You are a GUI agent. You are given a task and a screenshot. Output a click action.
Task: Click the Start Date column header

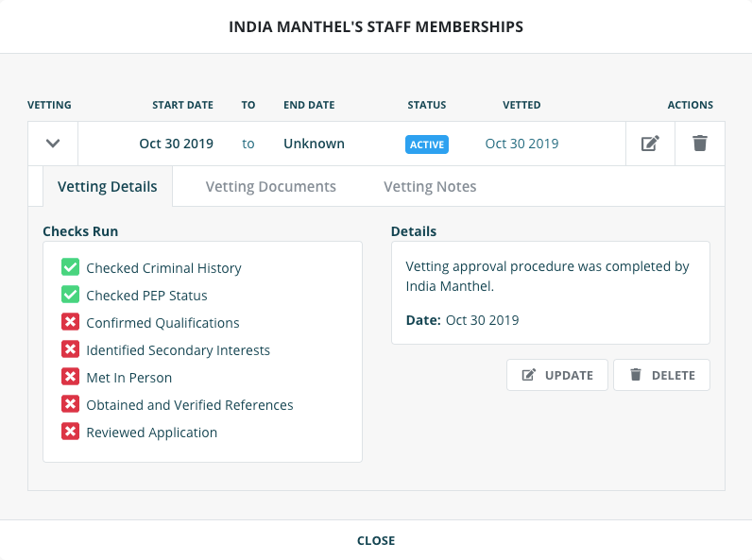(x=182, y=105)
